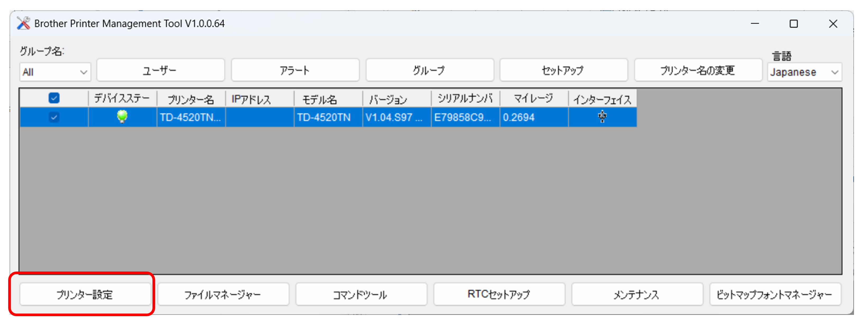Click プリンター名の変更 rename button
This screenshot has width=868, height=331.
click(x=698, y=70)
